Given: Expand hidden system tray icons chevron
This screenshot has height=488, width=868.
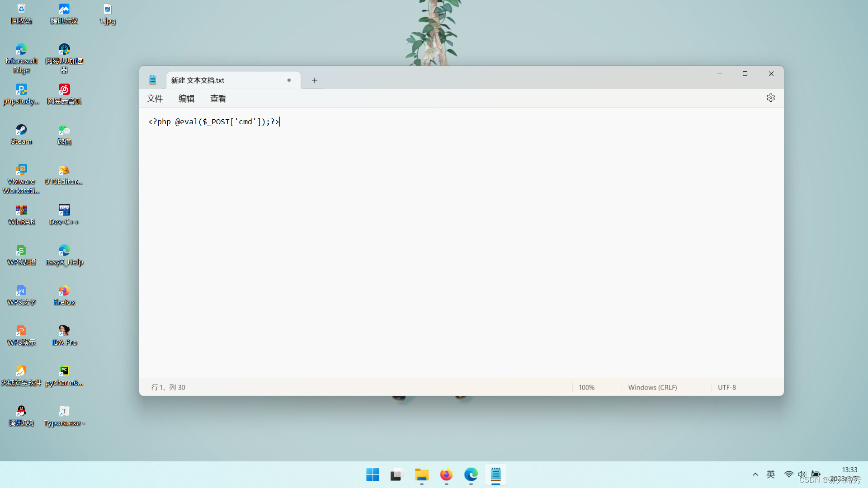Looking at the screenshot, I should coord(755,474).
